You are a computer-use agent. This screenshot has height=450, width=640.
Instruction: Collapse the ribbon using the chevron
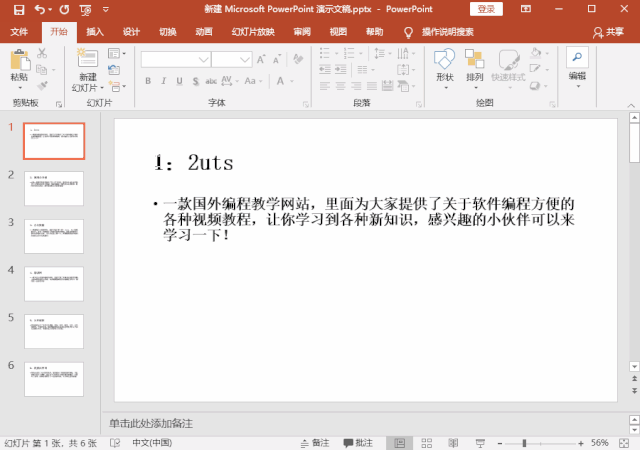(631, 105)
